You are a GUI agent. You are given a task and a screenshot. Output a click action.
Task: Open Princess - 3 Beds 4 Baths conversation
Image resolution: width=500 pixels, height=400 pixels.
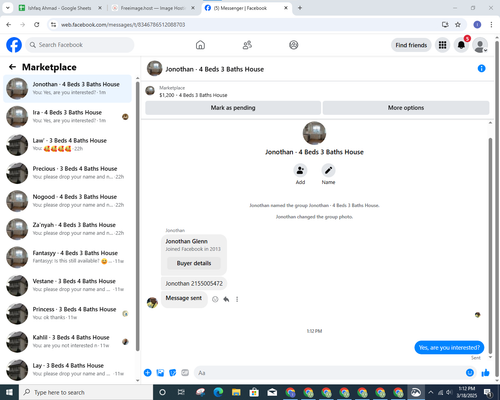tap(67, 313)
